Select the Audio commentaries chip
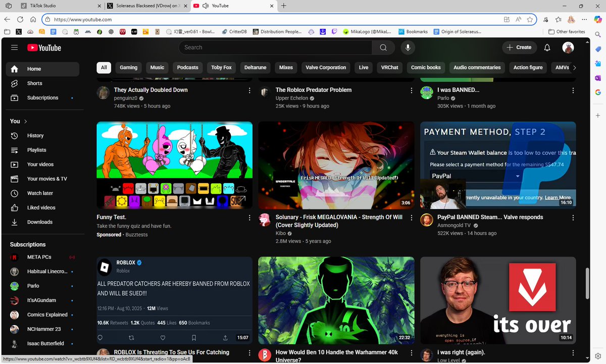The image size is (606, 364). [x=477, y=68]
